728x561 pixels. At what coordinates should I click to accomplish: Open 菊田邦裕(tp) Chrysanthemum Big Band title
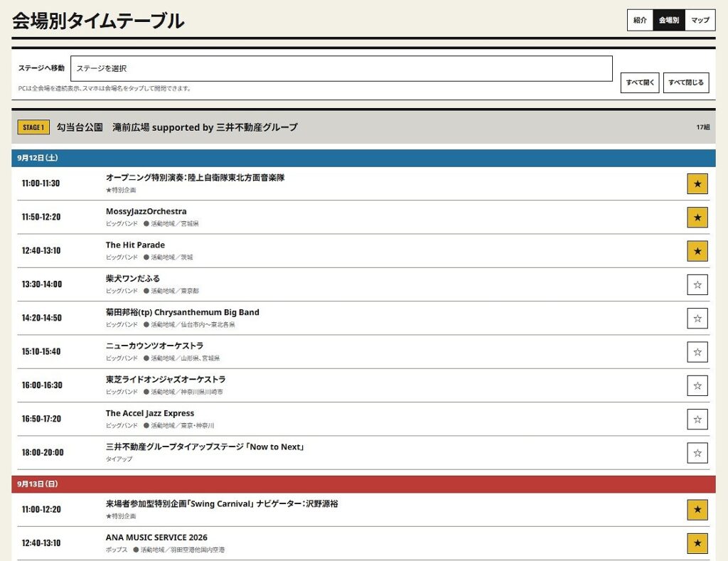tap(183, 313)
